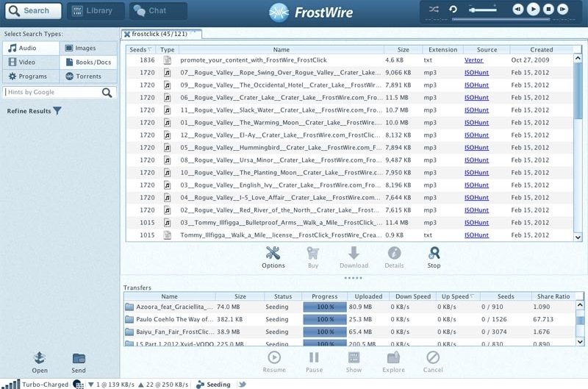Select promote_your_content_with_FrostWire_FrostClick result
Image resolution: width=588 pixels, height=389 pixels.
[350, 60]
